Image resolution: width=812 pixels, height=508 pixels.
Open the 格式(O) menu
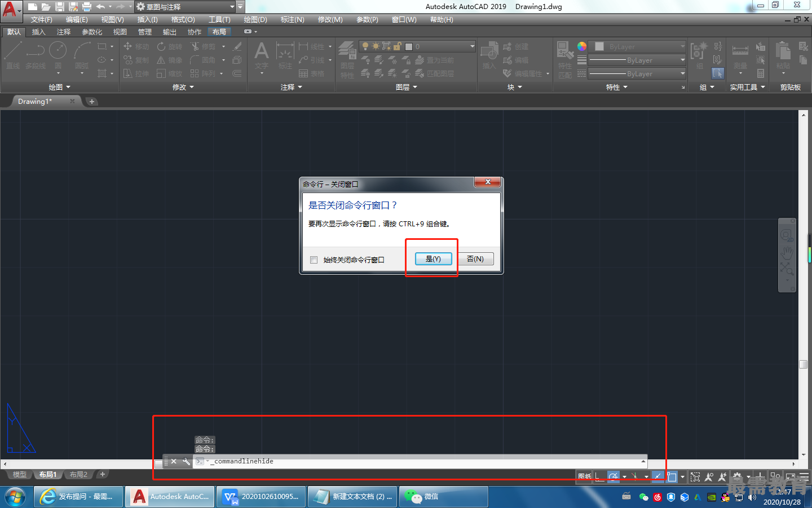(x=183, y=20)
